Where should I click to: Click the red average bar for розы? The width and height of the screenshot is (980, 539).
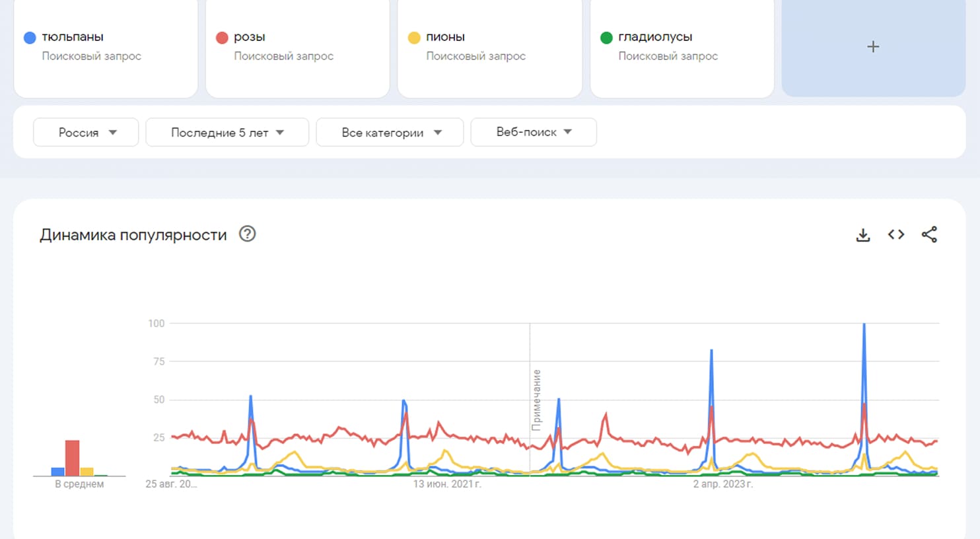pyautogui.click(x=72, y=458)
